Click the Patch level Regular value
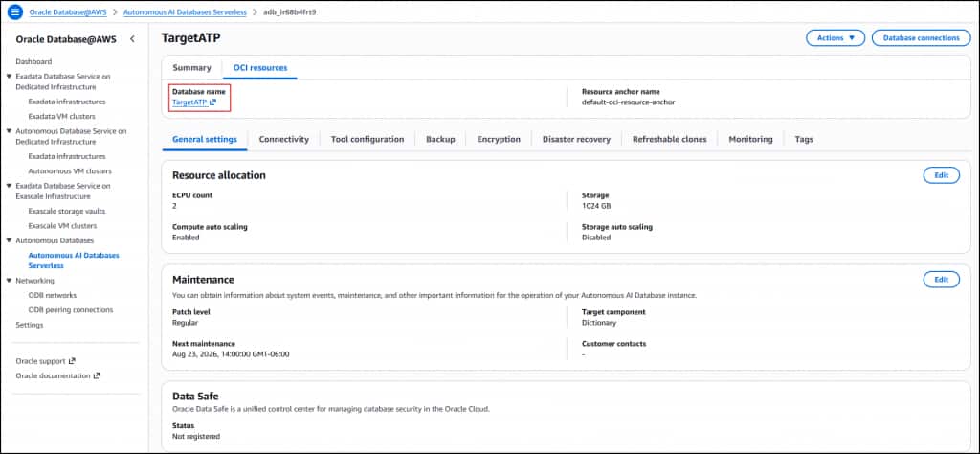Viewport: 980px width, 454px height. (x=185, y=323)
